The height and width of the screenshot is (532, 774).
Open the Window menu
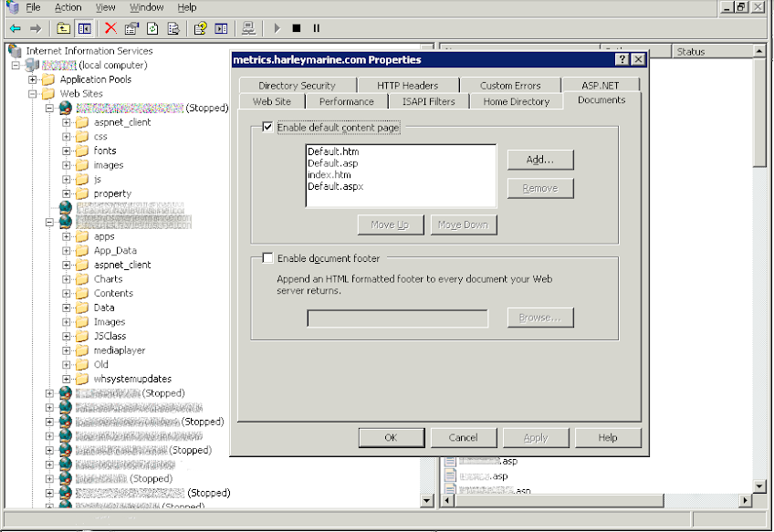[147, 7]
